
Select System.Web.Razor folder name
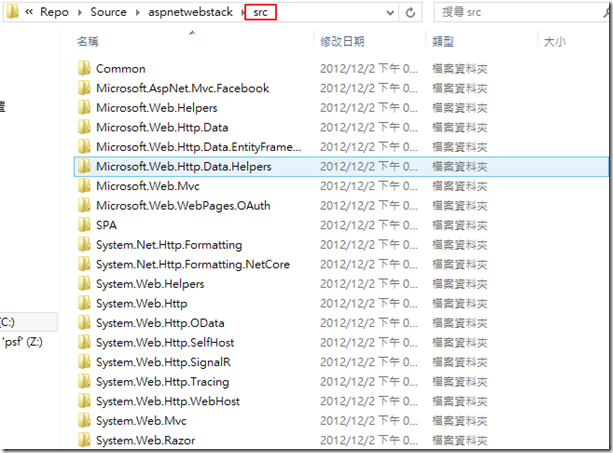pyautogui.click(x=145, y=440)
